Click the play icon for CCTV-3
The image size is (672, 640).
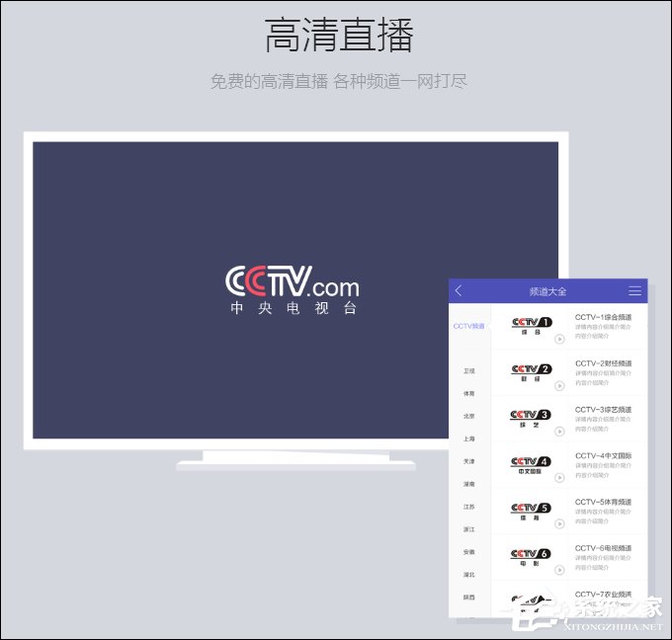tap(559, 432)
